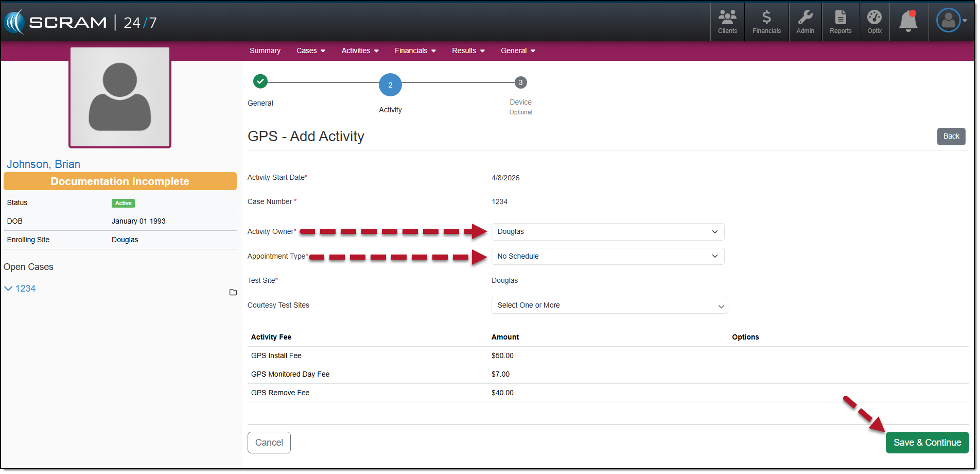Click the SCRAM 24/7 logo
This screenshot has width=980, height=474.
81,22
